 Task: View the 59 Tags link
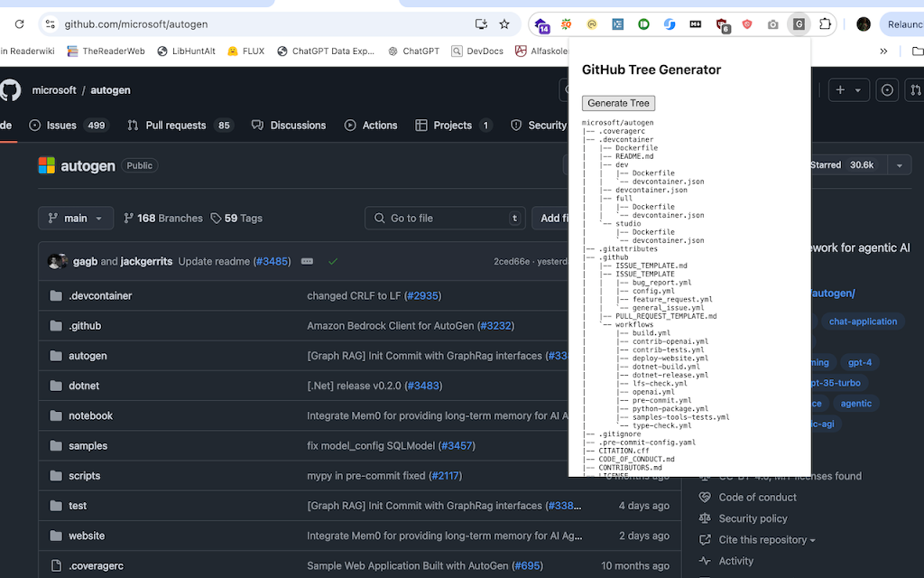pyautogui.click(x=236, y=219)
